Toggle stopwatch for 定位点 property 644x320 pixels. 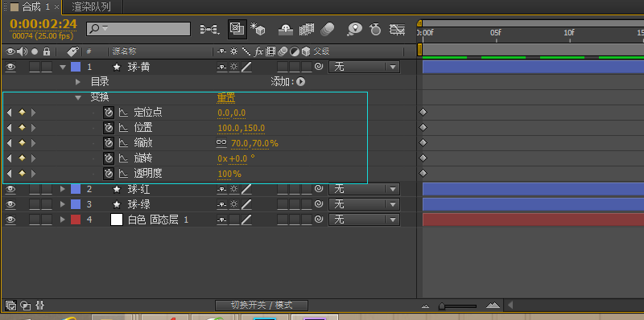tap(109, 113)
